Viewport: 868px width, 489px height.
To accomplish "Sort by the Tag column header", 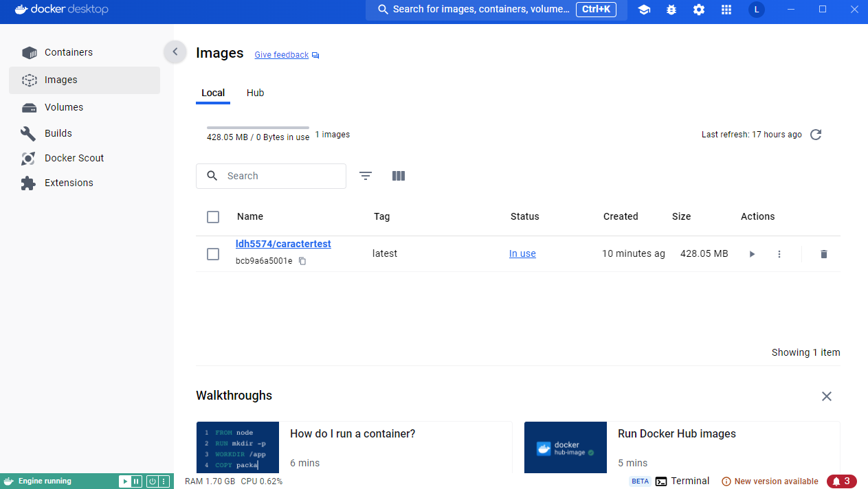I will (x=381, y=216).
